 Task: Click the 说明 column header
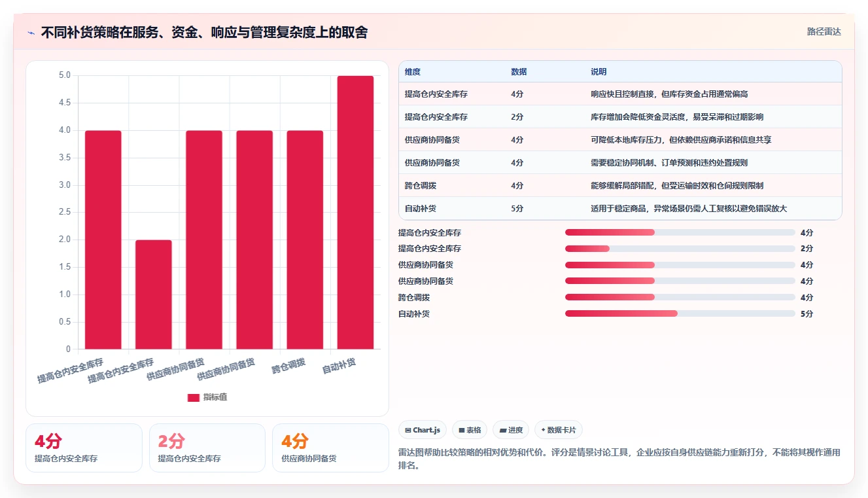pos(599,72)
